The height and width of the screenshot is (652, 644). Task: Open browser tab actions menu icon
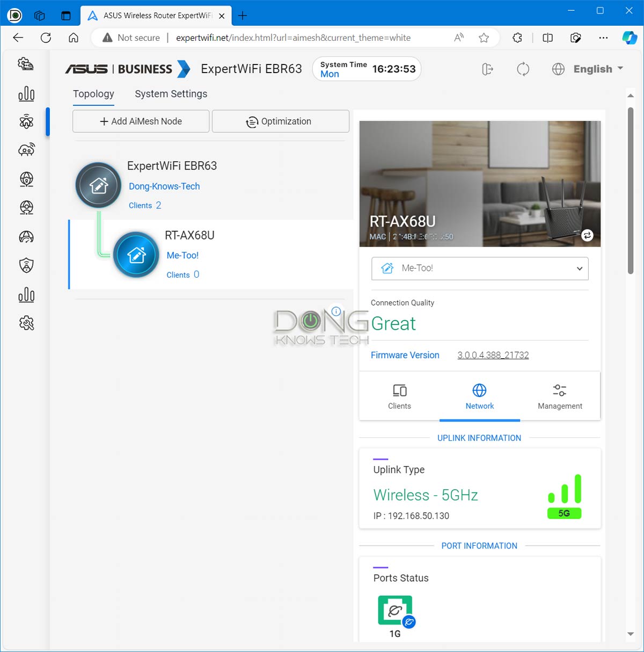tap(66, 16)
